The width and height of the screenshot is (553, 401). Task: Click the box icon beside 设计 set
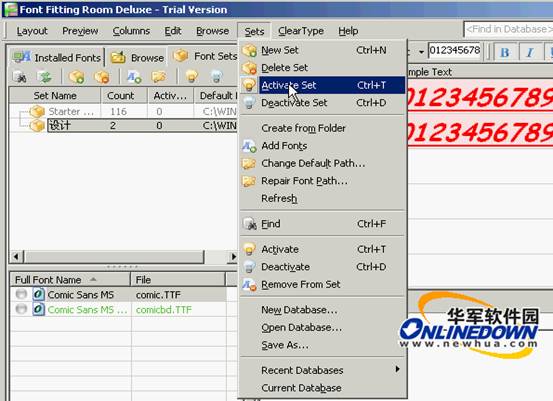(x=37, y=125)
